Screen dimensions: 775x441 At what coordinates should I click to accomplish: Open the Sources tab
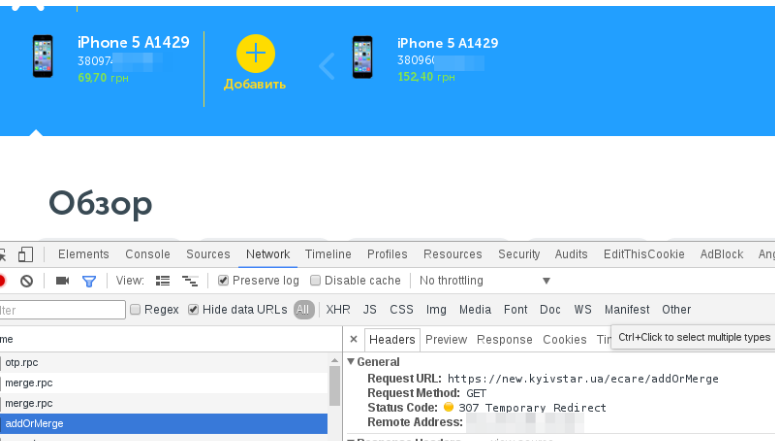[208, 254]
